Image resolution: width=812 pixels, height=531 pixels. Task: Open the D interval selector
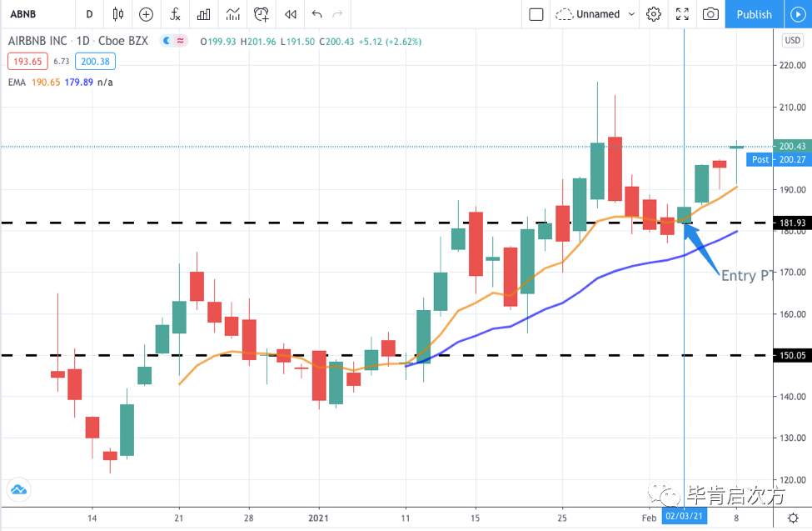point(90,14)
